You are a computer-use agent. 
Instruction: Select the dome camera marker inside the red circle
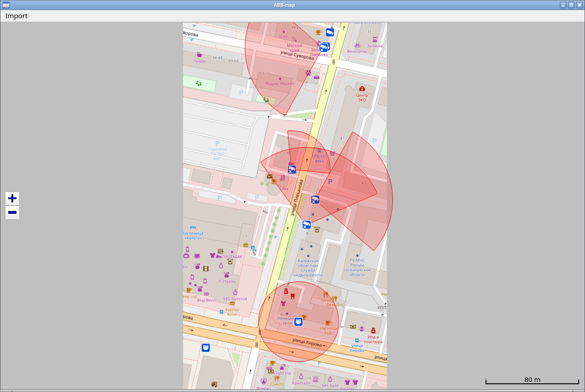click(x=298, y=322)
